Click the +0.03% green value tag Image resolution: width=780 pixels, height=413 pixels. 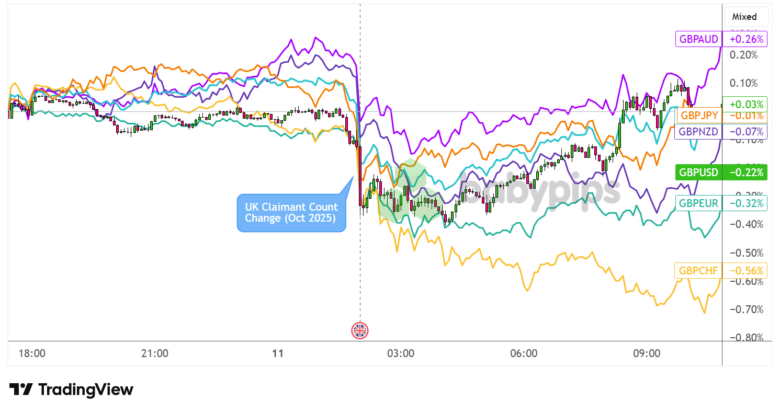[746, 103]
